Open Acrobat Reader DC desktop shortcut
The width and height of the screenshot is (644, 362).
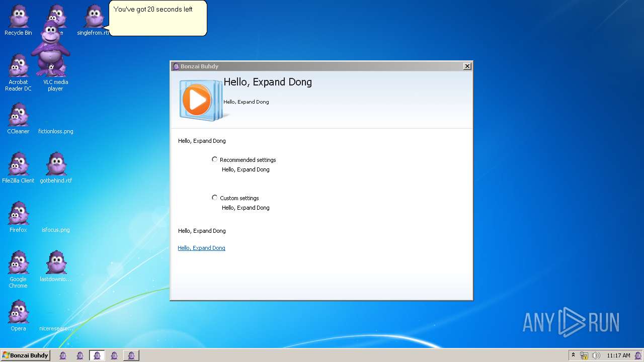tap(18, 73)
